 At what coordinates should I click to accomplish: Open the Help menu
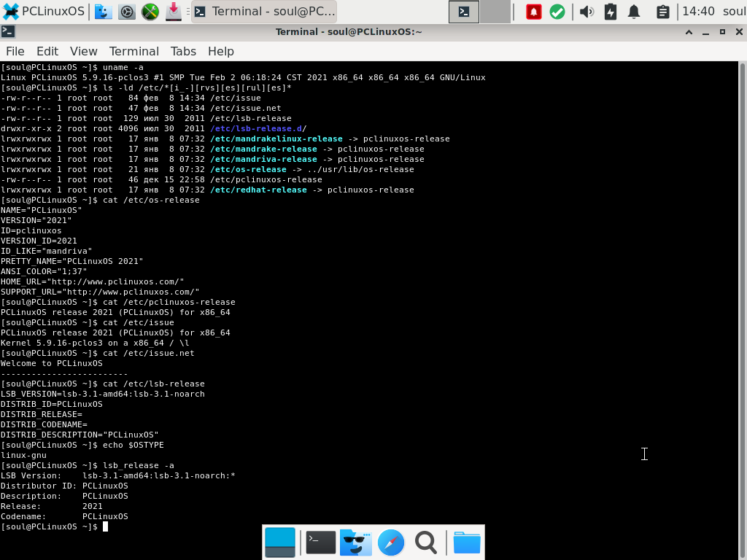tap(220, 52)
